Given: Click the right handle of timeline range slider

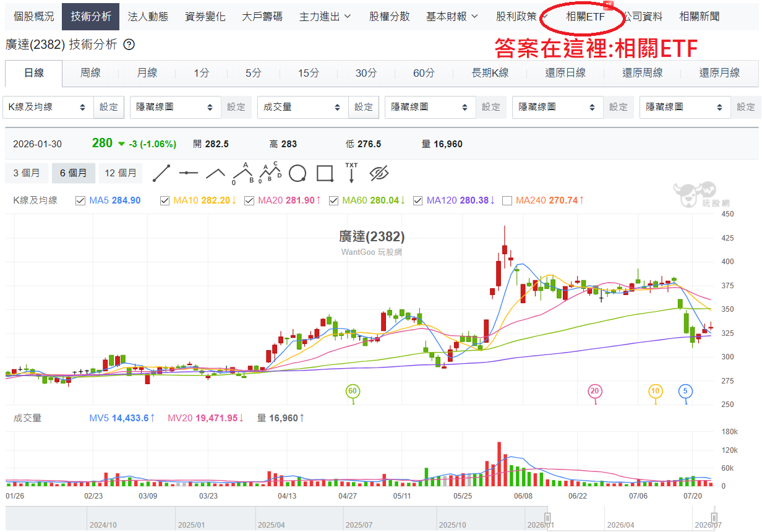Looking at the screenshot, I should point(714,518).
